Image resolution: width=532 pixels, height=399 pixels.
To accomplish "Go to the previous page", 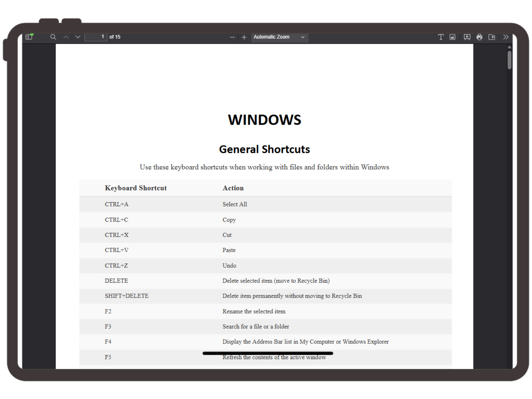I will pyautogui.click(x=66, y=37).
